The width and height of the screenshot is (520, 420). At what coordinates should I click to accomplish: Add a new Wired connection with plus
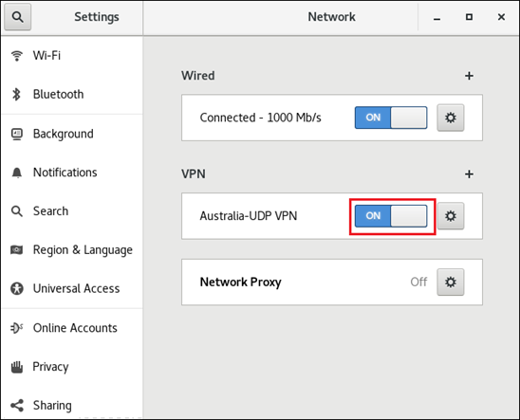pos(469,76)
